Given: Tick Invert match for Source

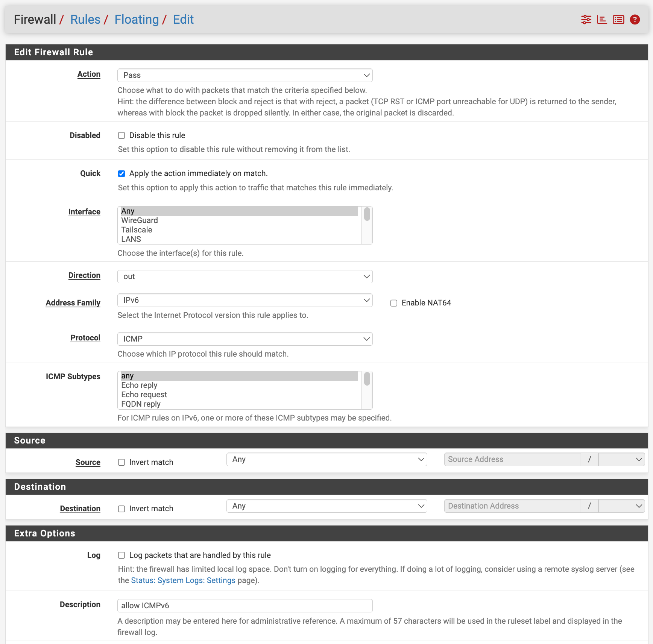Looking at the screenshot, I should (x=121, y=462).
